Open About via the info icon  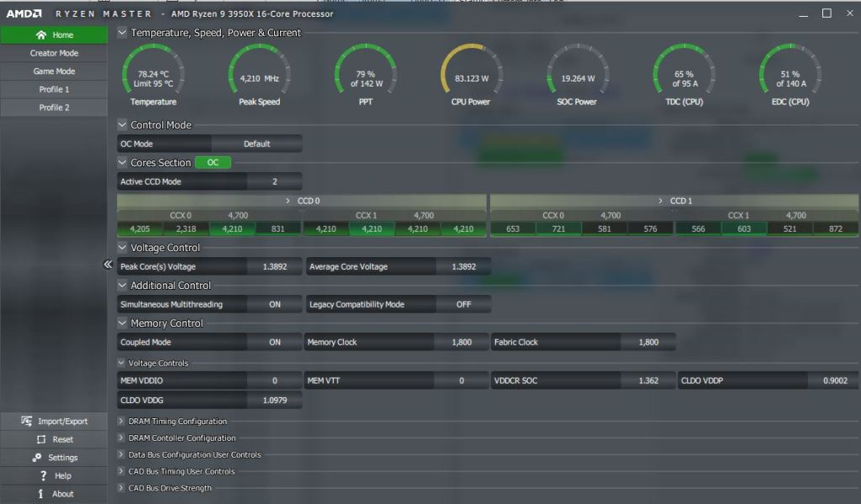pos(41,494)
